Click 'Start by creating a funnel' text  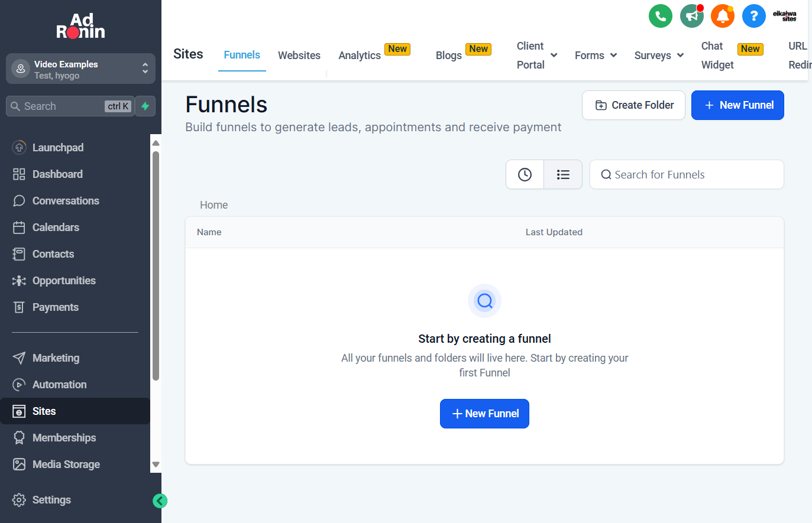[x=484, y=339]
